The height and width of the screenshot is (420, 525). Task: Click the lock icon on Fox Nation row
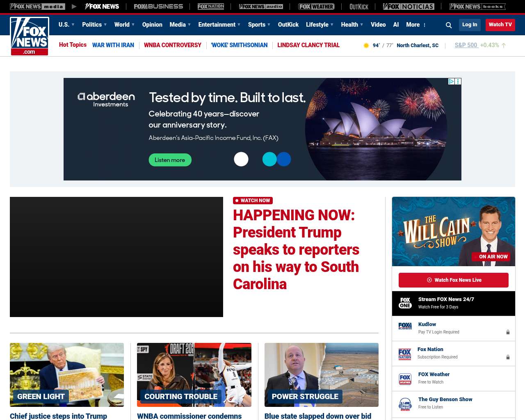point(508,357)
